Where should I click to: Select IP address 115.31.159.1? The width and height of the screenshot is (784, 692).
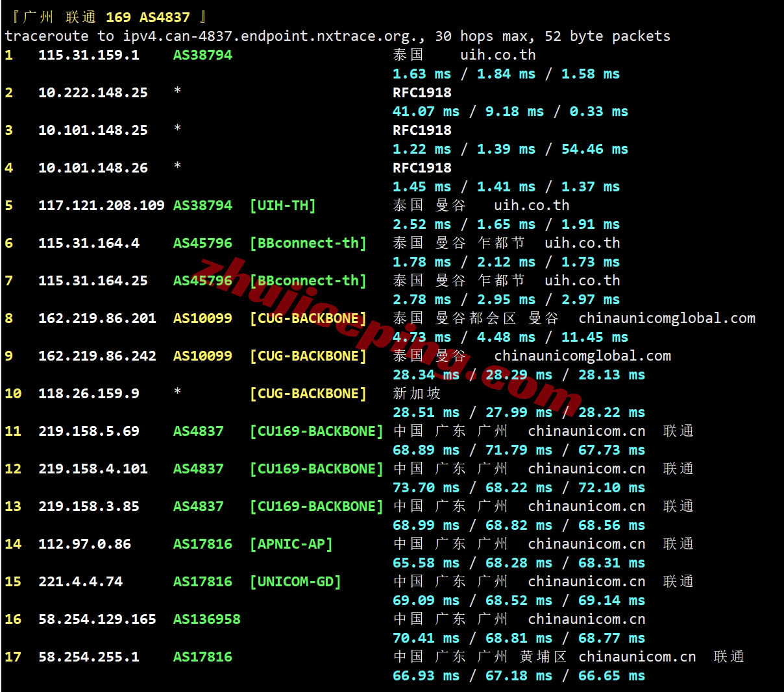pos(89,54)
